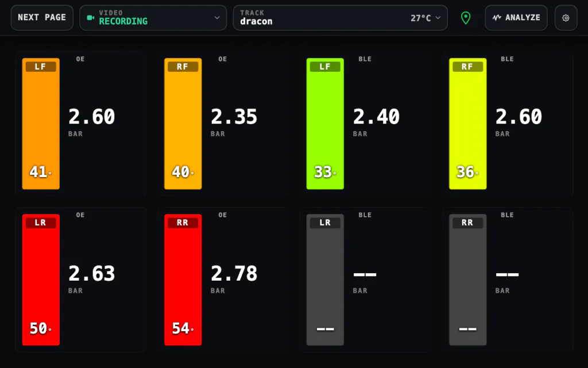Open the TRACK dracon selector
This screenshot has width=588, height=368.
point(340,18)
